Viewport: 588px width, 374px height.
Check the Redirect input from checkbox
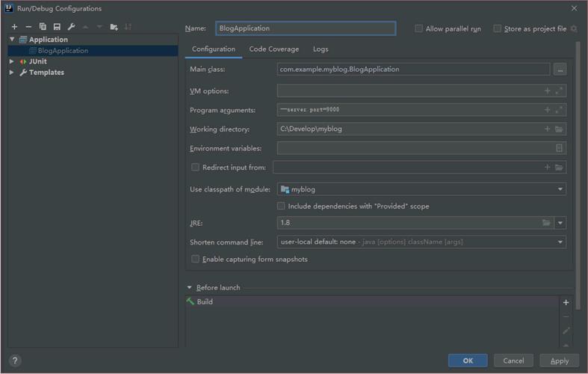(195, 167)
